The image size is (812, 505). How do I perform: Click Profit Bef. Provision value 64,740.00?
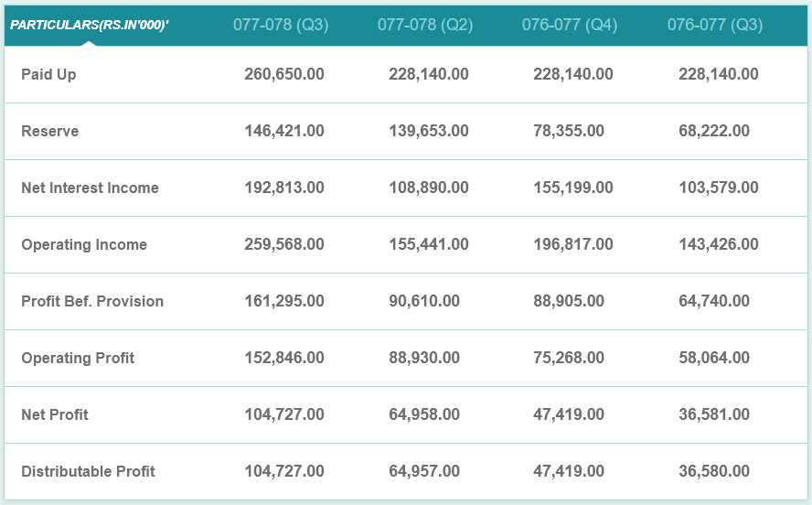click(714, 301)
